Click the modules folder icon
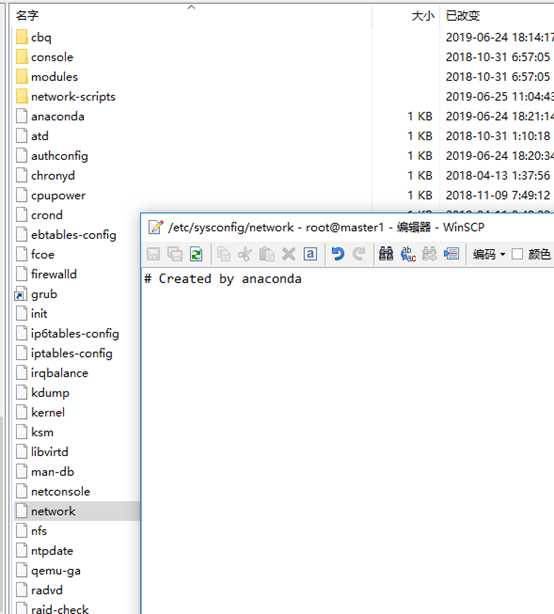 (x=22, y=77)
